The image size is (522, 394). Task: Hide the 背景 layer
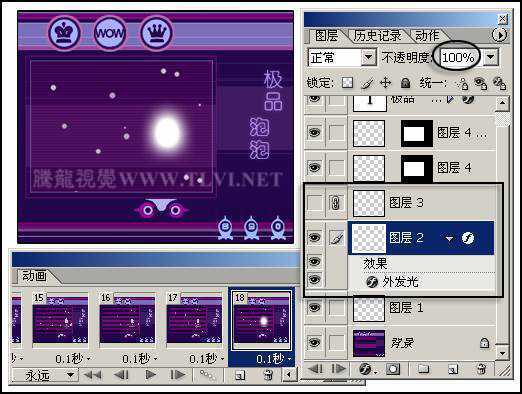[x=314, y=343]
